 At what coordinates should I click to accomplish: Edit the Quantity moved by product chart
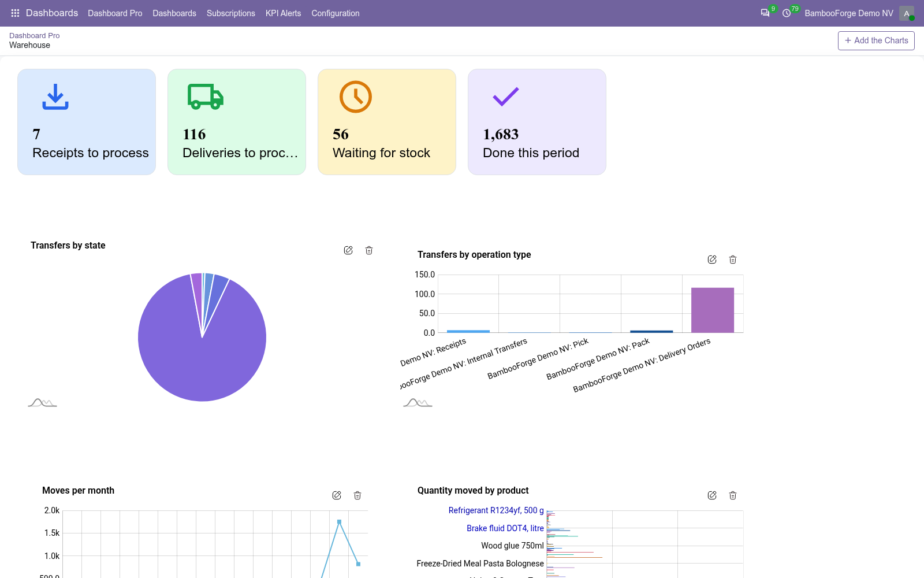[712, 495]
